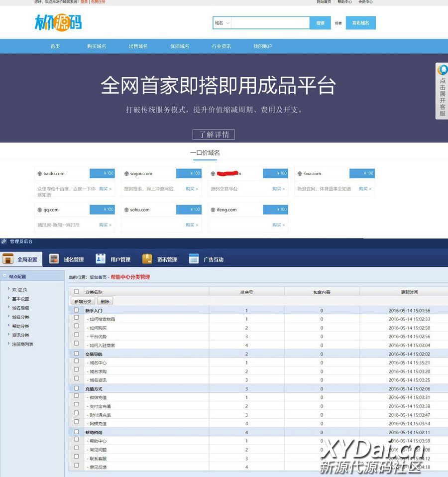Focus the domain search input field
The image size is (448, 477).
270,23
